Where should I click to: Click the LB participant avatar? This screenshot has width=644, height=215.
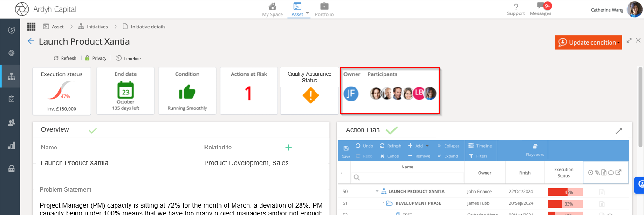[418, 94]
